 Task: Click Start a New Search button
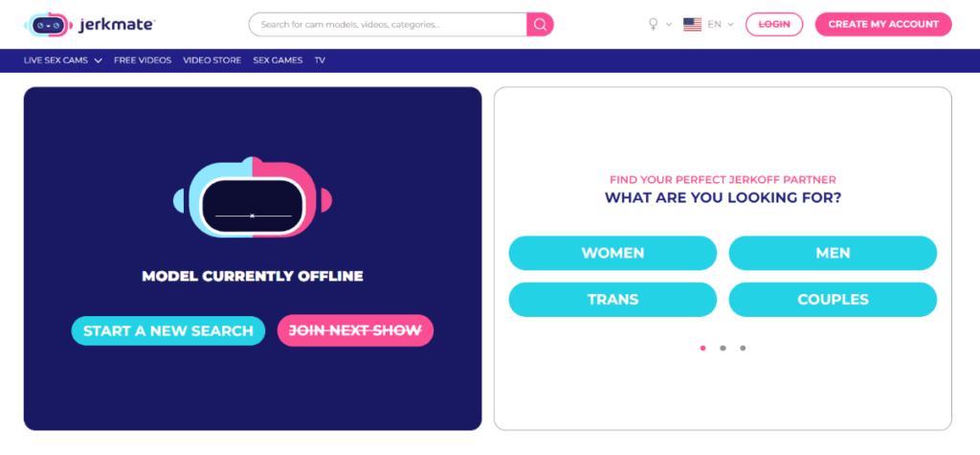point(167,330)
